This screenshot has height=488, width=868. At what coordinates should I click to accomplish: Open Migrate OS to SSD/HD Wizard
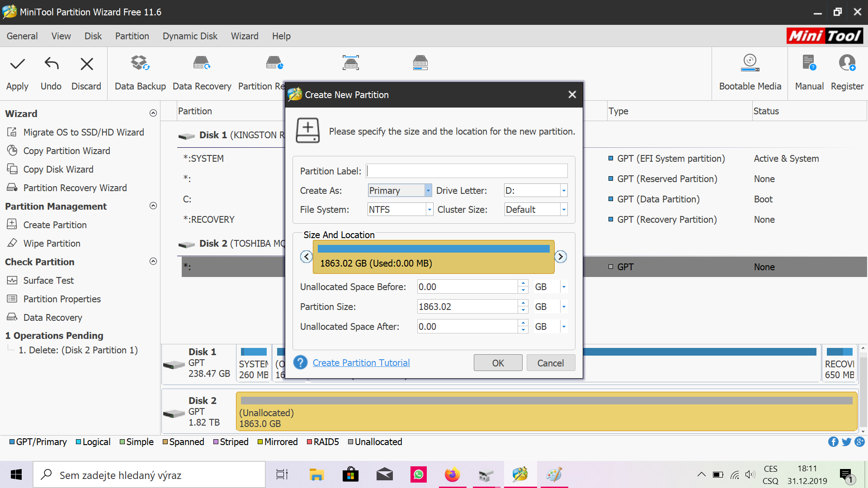click(84, 132)
